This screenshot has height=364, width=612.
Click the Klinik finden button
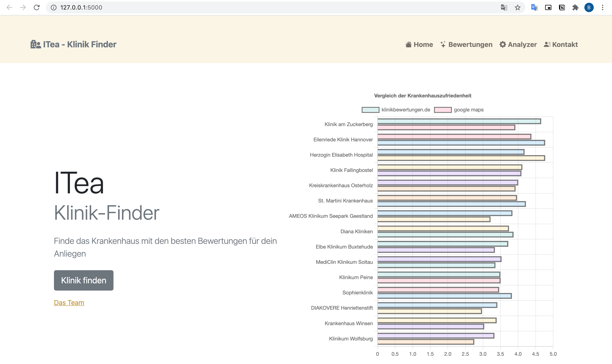pyautogui.click(x=84, y=280)
